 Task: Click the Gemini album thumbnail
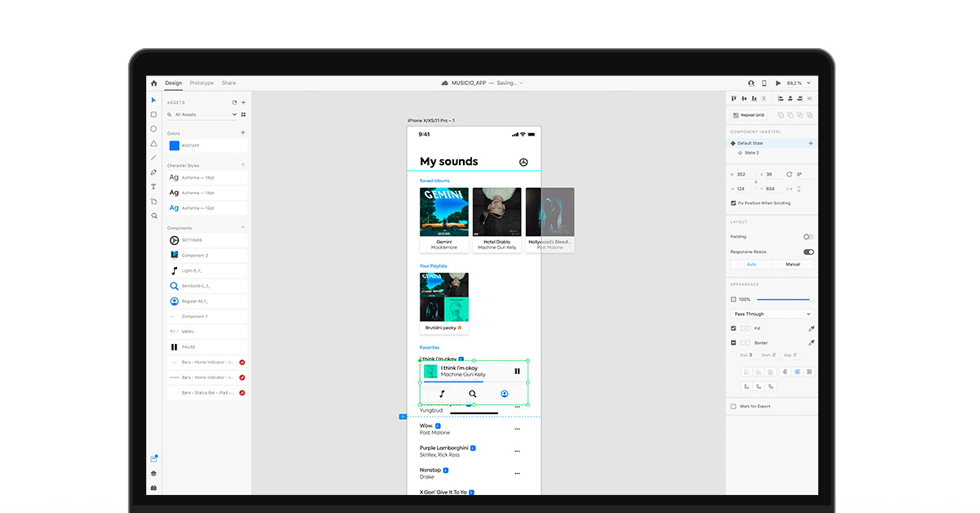click(x=444, y=212)
